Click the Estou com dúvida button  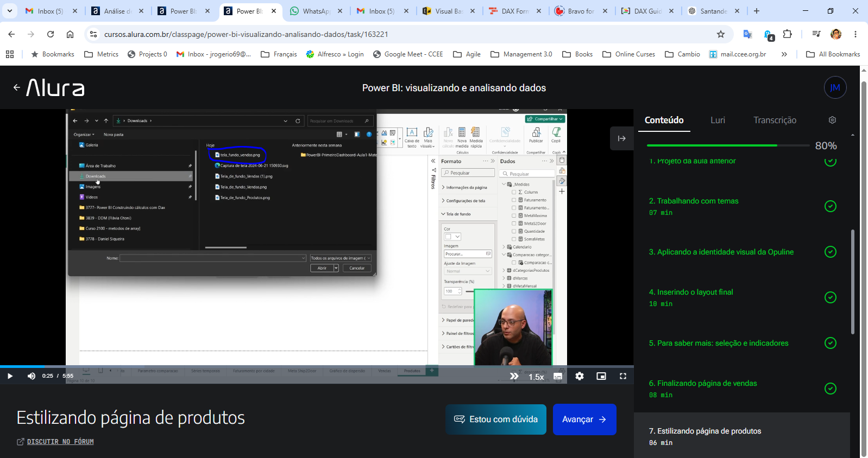tap(496, 419)
